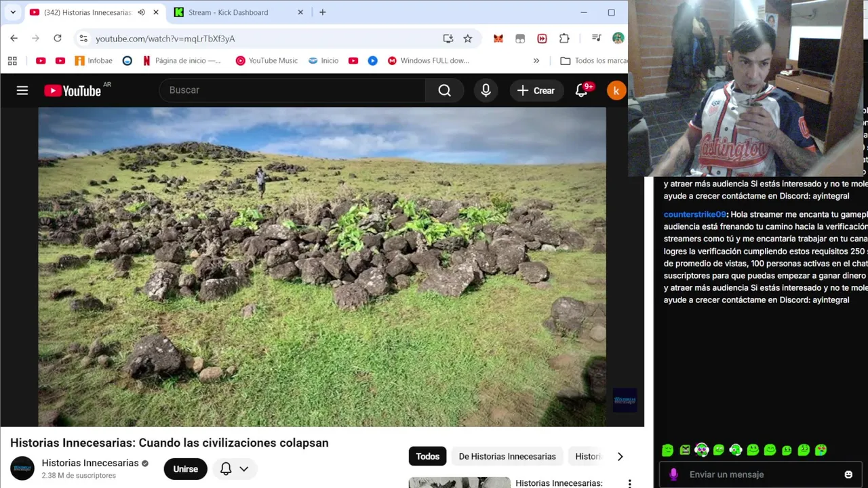Screen dimensions: 868x488
Task: Open the media control playlist icon
Action: tap(596, 39)
